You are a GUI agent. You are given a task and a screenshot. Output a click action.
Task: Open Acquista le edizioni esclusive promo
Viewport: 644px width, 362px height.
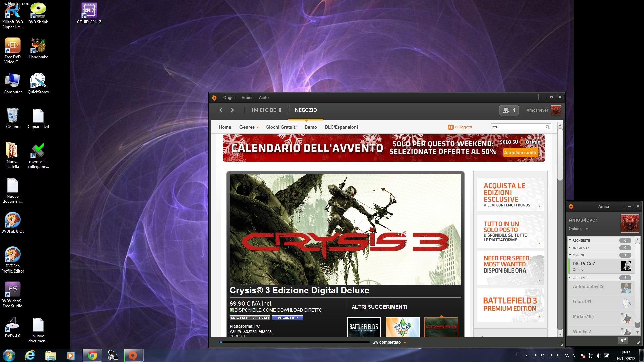tap(510, 194)
